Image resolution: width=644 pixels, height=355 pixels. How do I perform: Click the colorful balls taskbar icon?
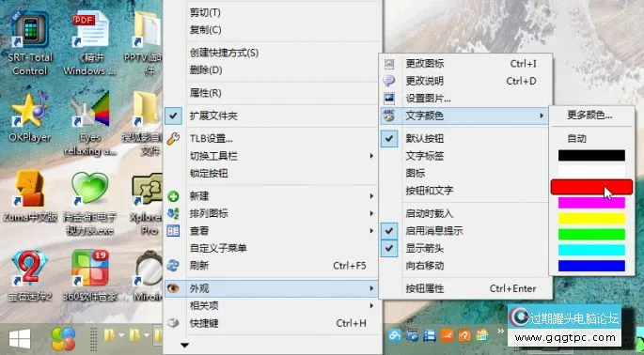(x=63, y=339)
